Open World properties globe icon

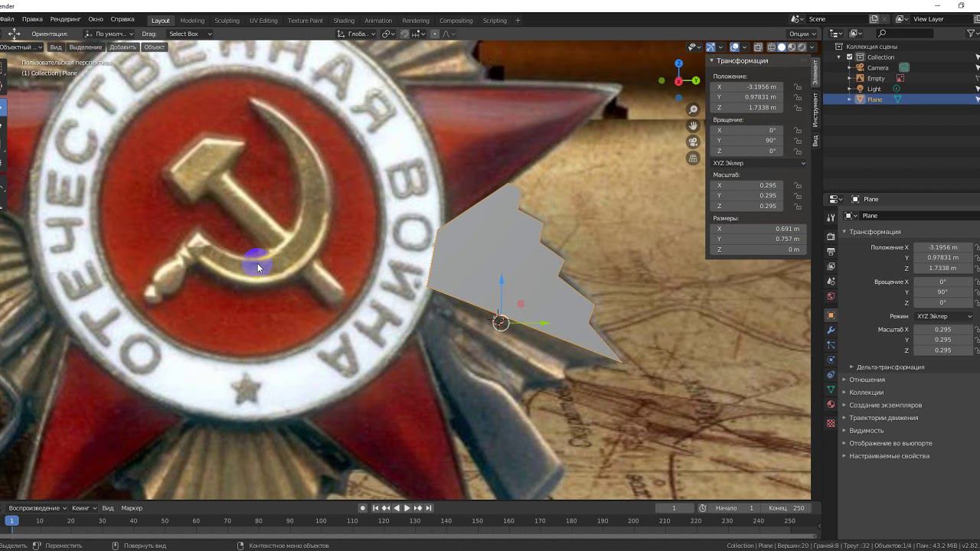(x=831, y=296)
